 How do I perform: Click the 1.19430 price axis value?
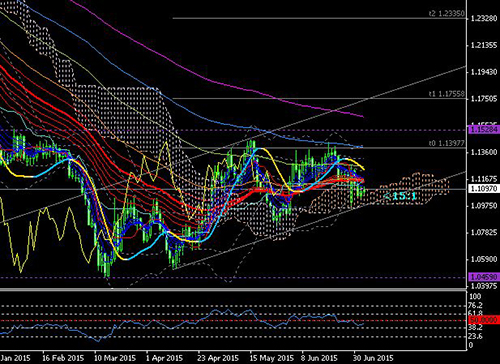(484, 72)
